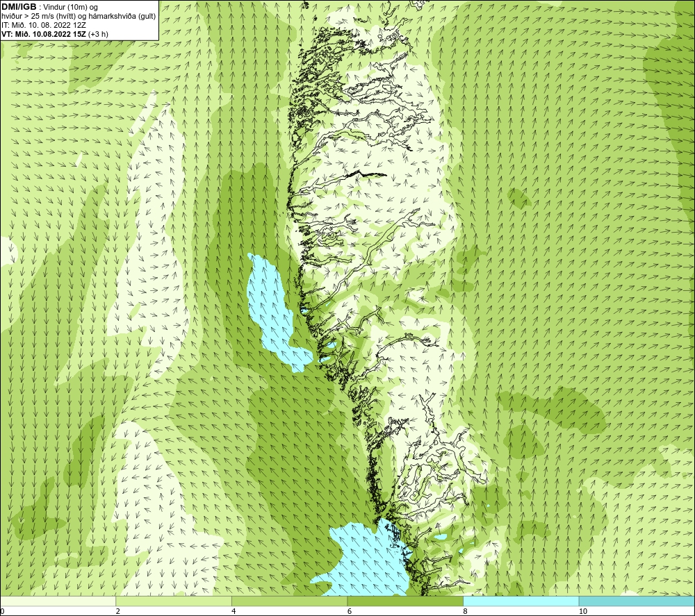This screenshot has height=616, width=695.
Task: Click the 0–2 m/s palest legend swatch
Action: pos(58,601)
